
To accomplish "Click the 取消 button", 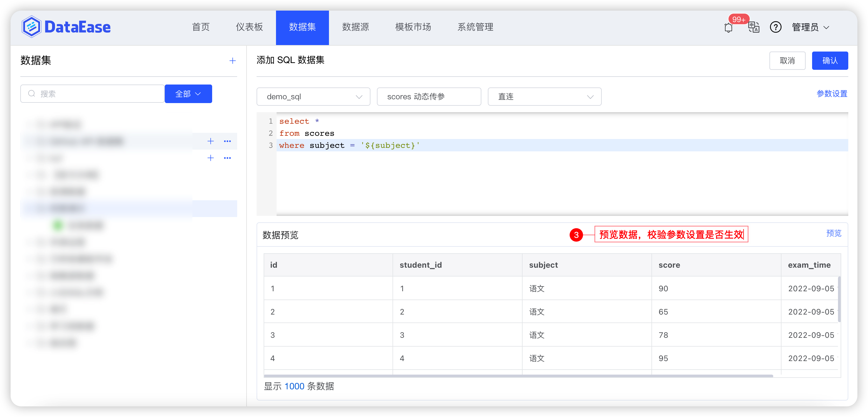I will (x=787, y=61).
